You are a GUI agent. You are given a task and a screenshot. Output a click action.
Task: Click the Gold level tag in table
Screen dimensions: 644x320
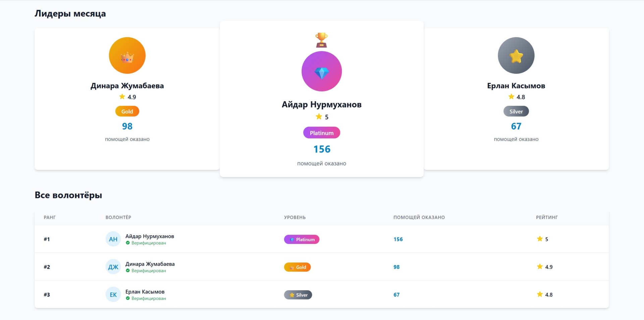[x=297, y=267]
